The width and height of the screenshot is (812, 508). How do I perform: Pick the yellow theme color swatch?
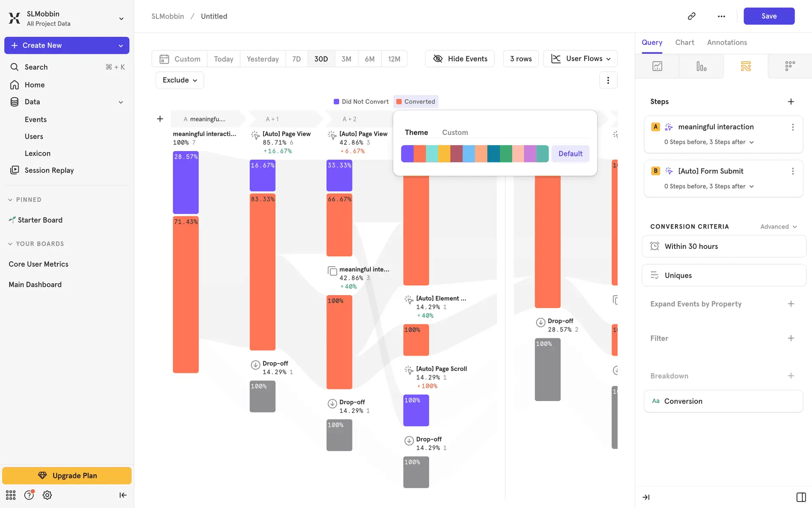coord(444,154)
